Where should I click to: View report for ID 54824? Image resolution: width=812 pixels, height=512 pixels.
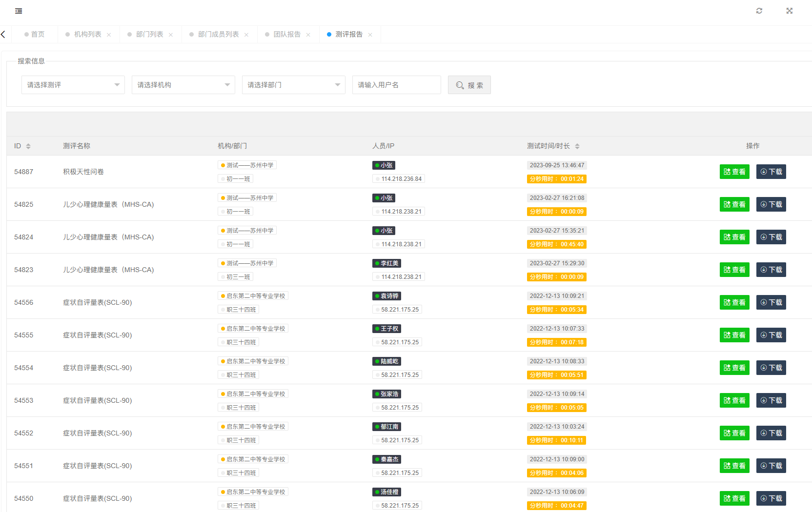point(734,237)
